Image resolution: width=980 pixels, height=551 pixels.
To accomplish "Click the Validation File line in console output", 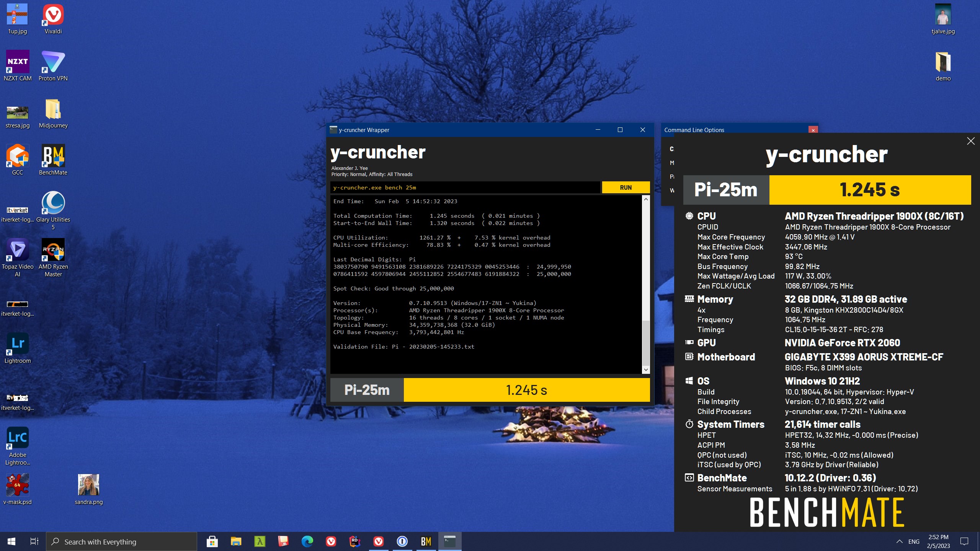I will (x=403, y=347).
